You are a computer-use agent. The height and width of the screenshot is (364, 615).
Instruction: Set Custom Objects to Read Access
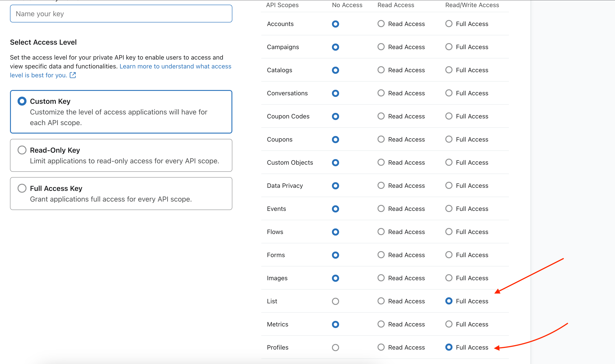[381, 162]
